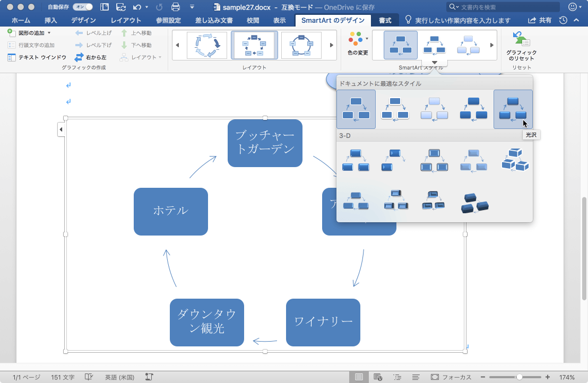
Task: Click the redo icon in title bar
Action: [159, 7]
